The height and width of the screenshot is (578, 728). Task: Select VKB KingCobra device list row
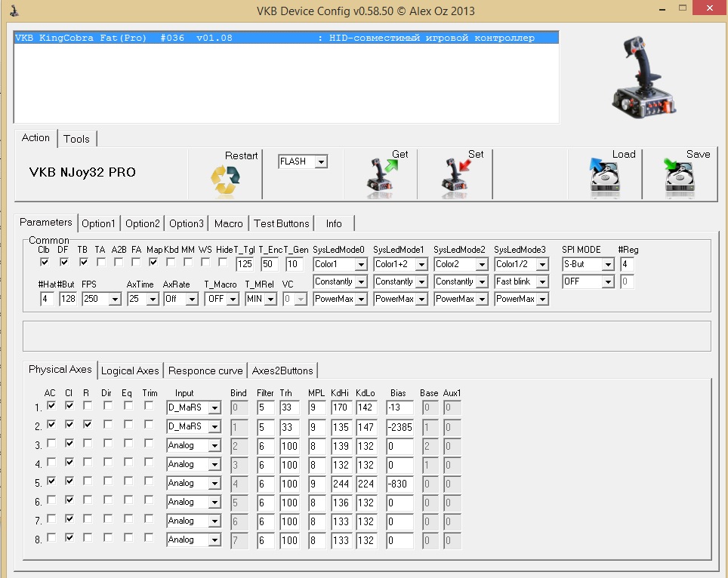[x=286, y=38]
